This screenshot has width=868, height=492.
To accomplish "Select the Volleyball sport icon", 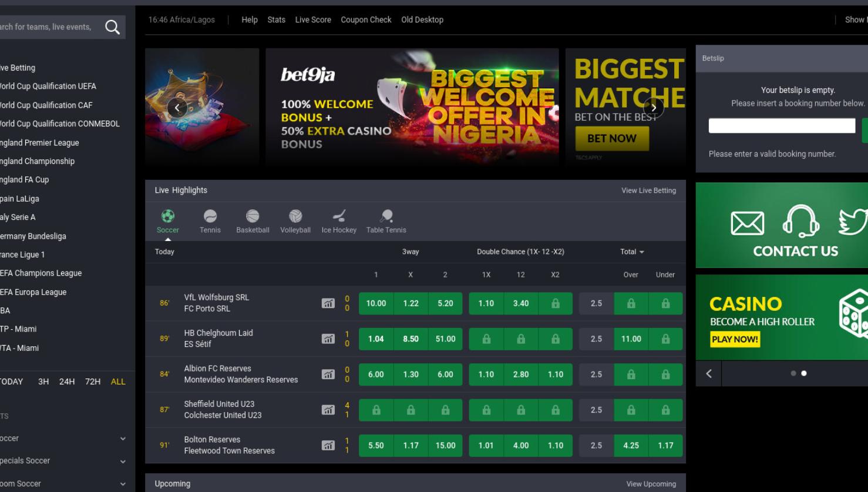I will [295, 216].
